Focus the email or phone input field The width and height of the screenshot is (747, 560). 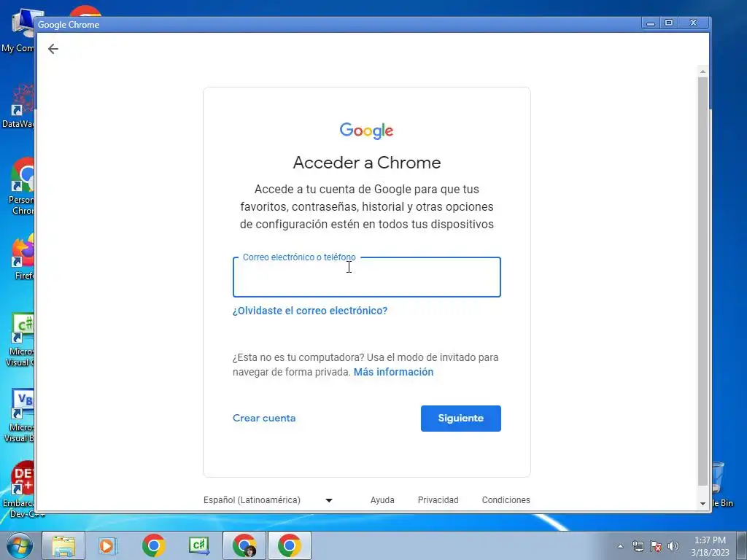[366, 277]
